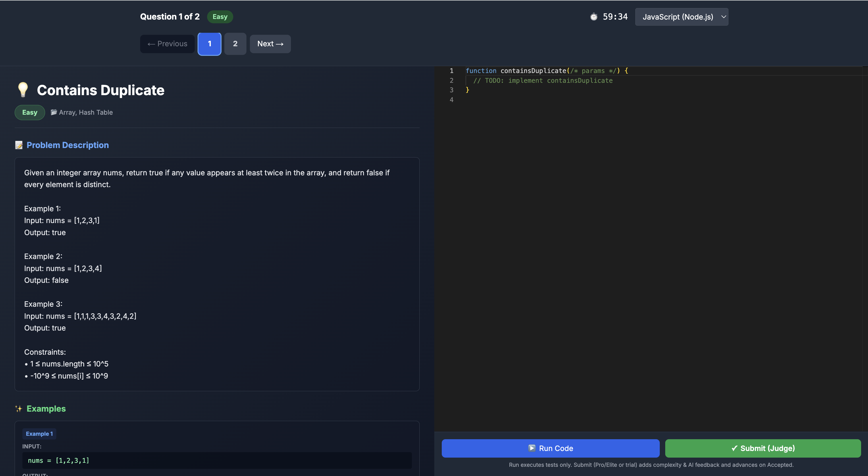Click the Example 1 label badge
Viewport: 868px width, 476px height.
39,433
